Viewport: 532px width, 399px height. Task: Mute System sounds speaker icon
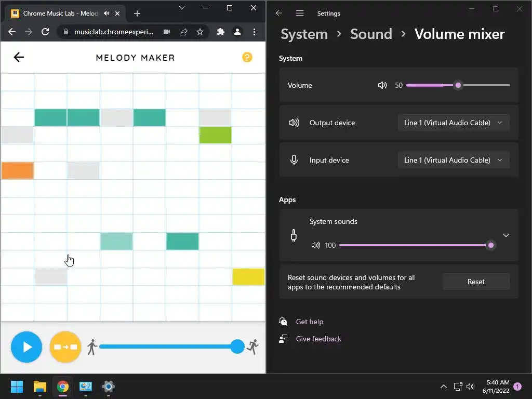[x=315, y=245]
